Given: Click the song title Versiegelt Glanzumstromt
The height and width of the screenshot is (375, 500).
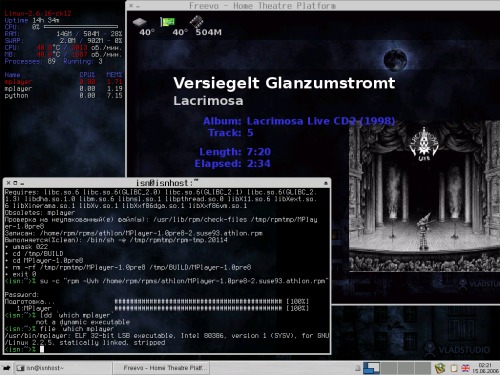Looking at the screenshot, I should 284,83.
